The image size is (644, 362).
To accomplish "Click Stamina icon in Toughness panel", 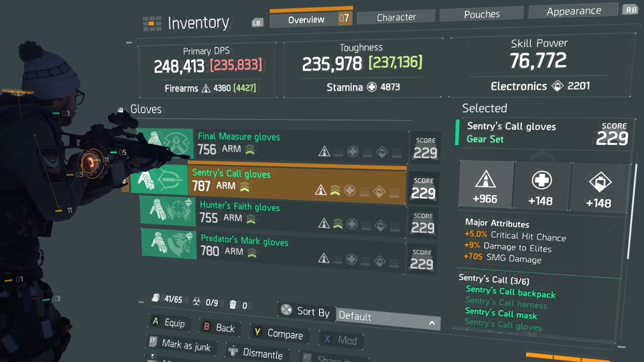I will tap(372, 87).
